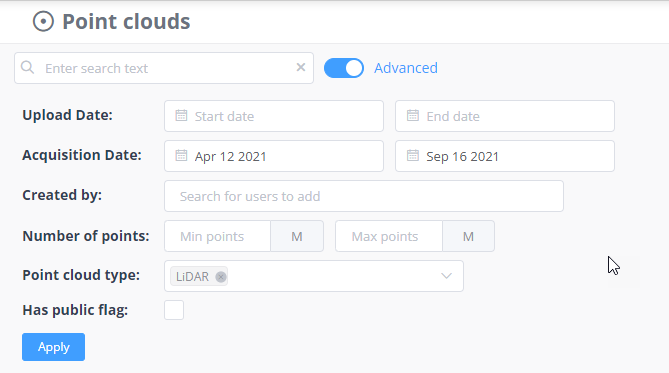Viewport: 669px width, 373px height.
Task: Click the Advanced label link
Action: click(x=406, y=68)
